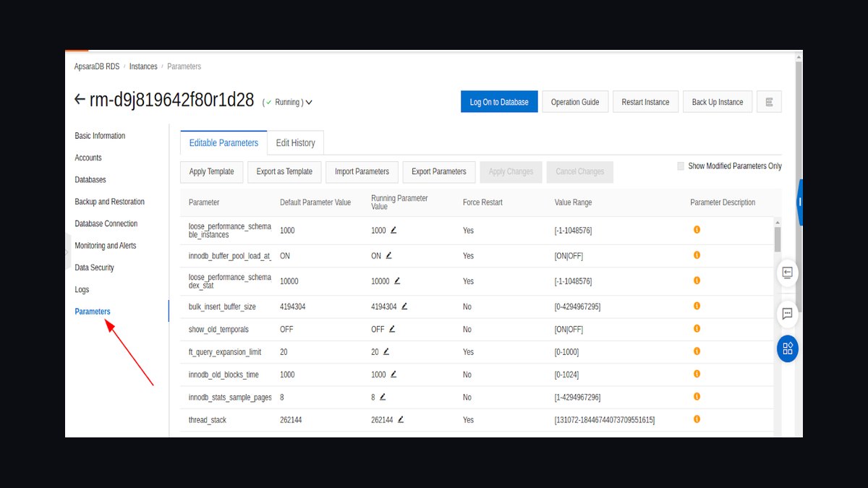Open Instances breadcrumb link
868x488 pixels.
click(143, 67)
